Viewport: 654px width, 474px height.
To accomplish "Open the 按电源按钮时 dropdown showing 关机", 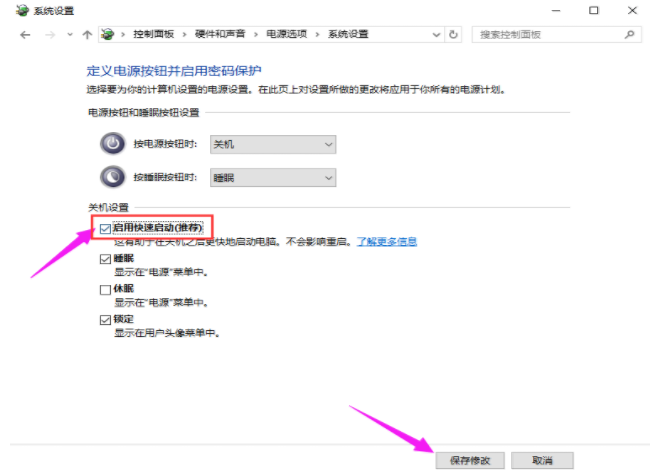I will (x=272, y=144).
